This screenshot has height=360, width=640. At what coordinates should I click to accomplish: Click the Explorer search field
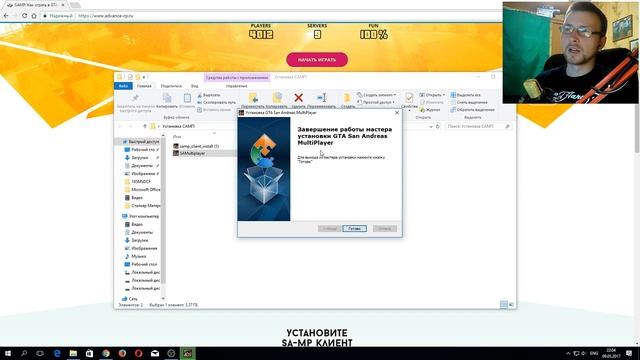pos(478,127)
